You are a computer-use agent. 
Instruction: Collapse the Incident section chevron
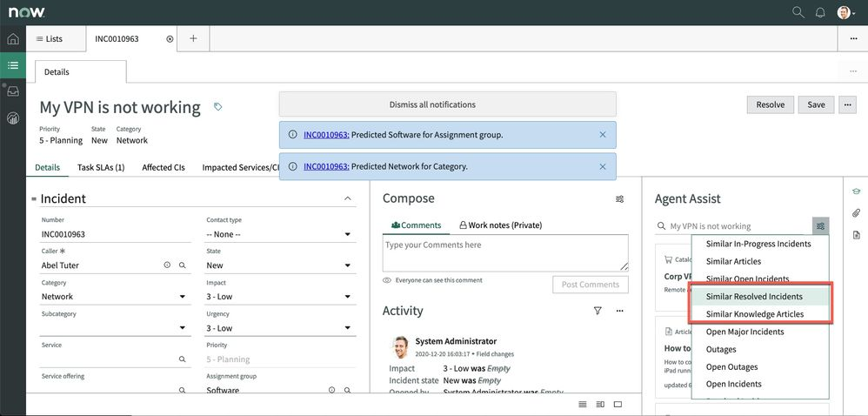[348, 199]
